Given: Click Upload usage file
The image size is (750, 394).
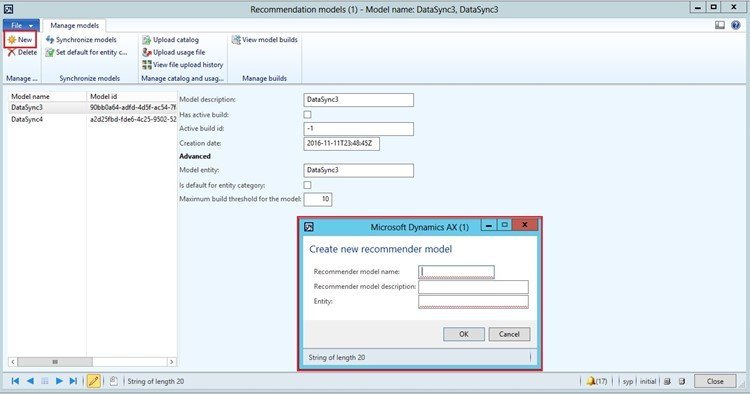Looking at the screenshot, I should [x=174, y=52].
